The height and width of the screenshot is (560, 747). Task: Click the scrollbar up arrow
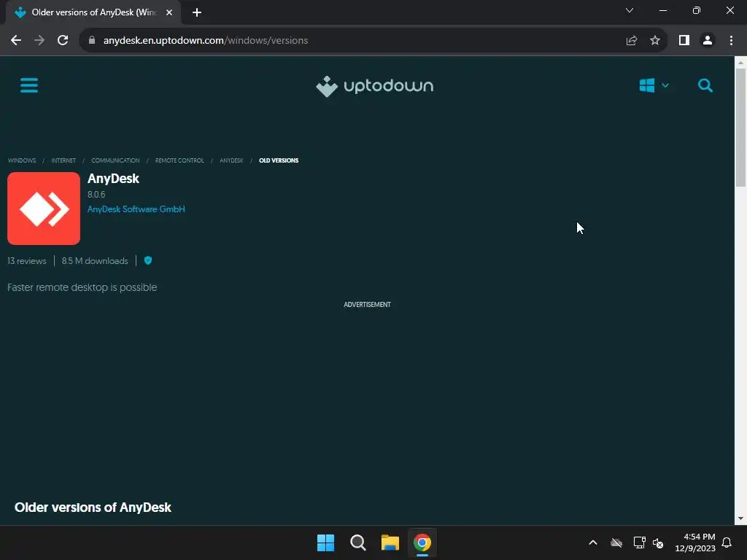coord(740,63)
